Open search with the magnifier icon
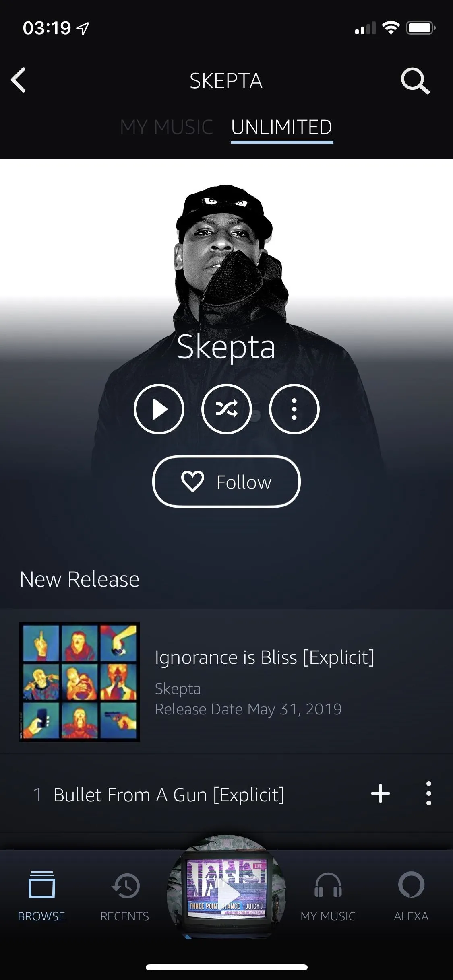 click(x=415, y=81)
